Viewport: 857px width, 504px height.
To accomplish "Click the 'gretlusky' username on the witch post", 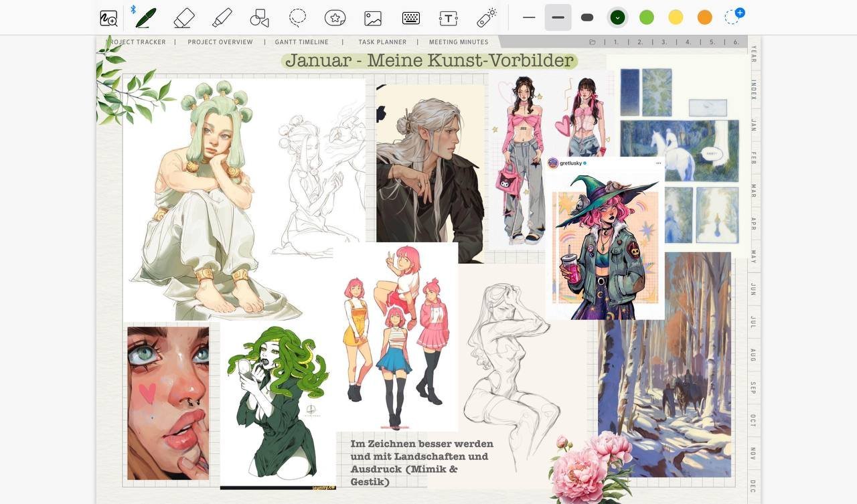I will (x=571, y=163).
